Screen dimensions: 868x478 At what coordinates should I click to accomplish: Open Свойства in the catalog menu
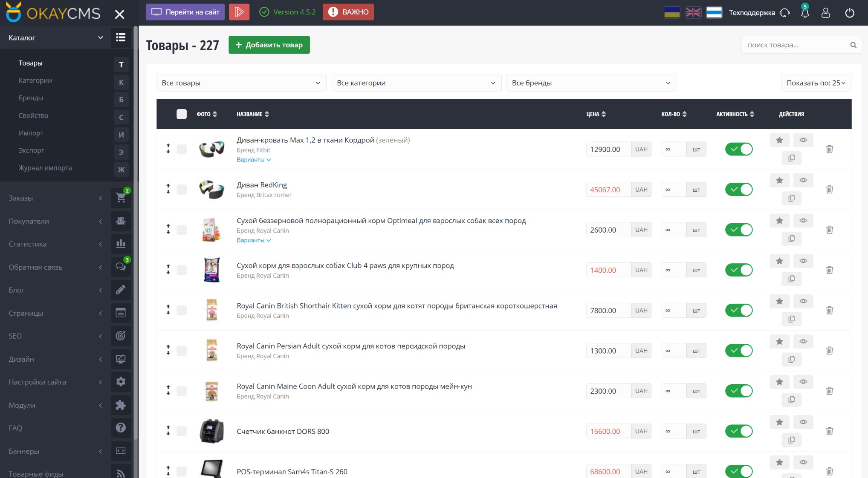pos(33,115)
